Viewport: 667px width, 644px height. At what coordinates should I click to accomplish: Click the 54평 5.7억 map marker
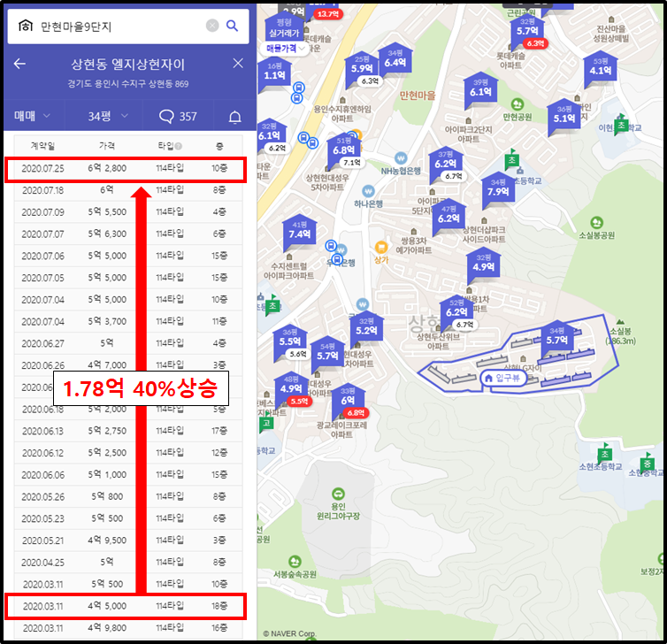click(x=327, y=353)
